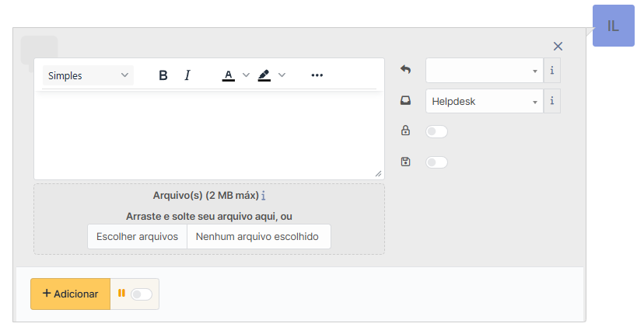Toggle italic text formatting

pos(187,75)
